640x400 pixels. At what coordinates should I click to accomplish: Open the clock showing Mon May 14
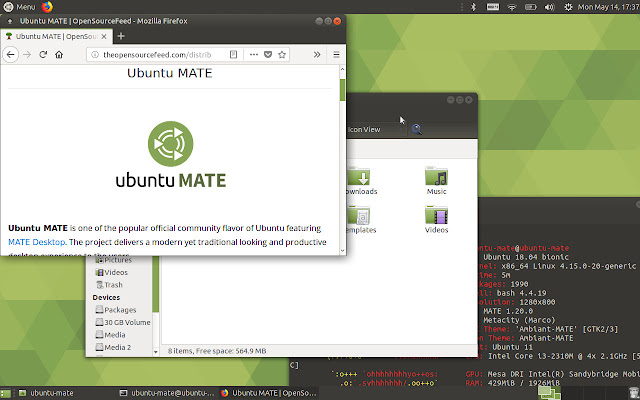point(608,7)
